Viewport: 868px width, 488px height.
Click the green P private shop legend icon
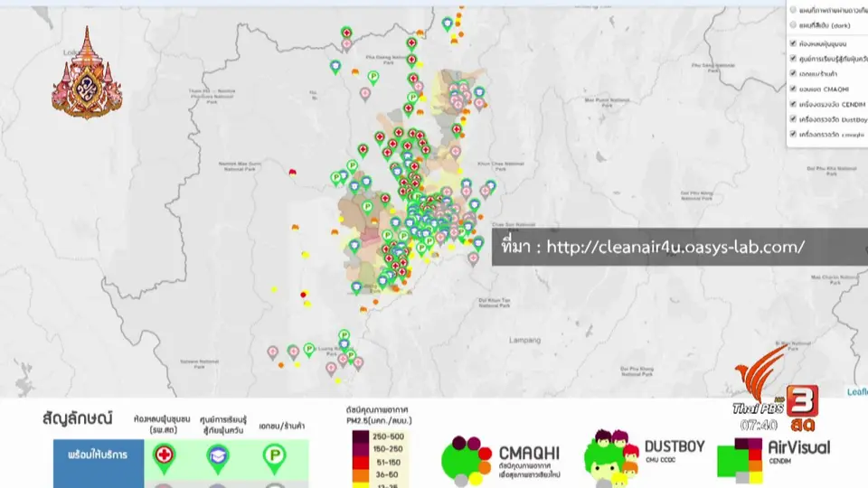tap(274, 458)
